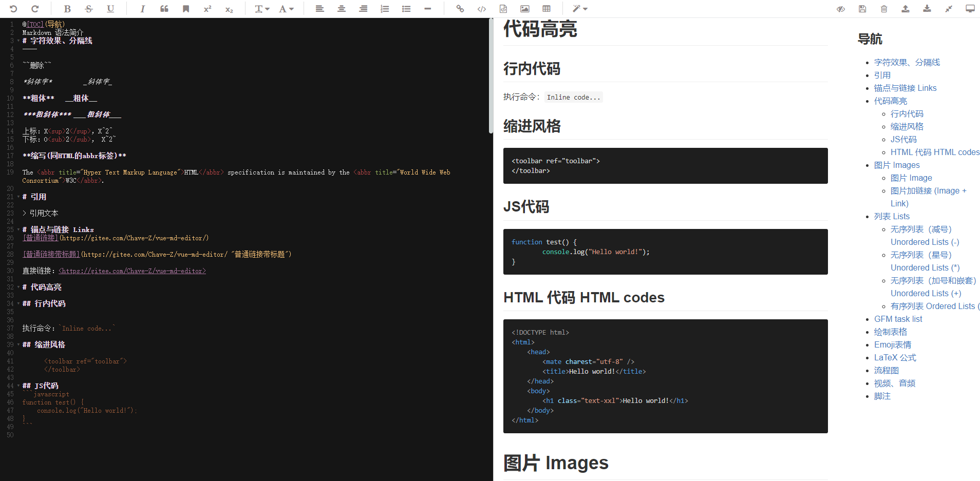Image resolution: width=980 pixels, height=481 pixels.
Task: Open '锚点与链接 Links' navigation entry
Action: click(906, 88)
